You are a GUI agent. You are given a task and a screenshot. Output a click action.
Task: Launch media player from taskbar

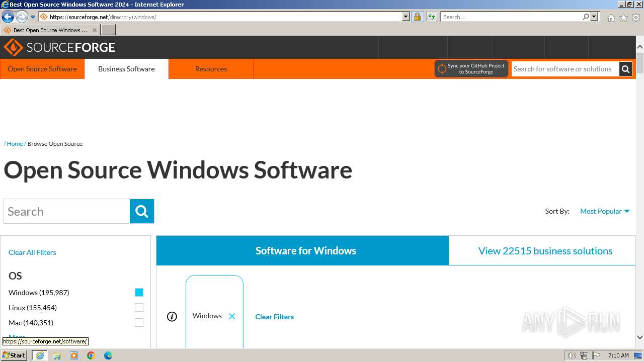(74, 355)
